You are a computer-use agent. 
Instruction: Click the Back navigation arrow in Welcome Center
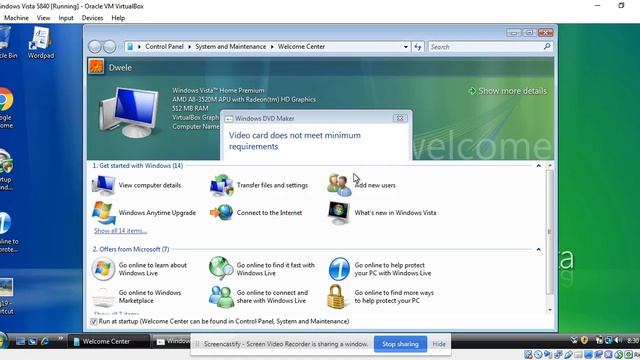click(95, 47)
